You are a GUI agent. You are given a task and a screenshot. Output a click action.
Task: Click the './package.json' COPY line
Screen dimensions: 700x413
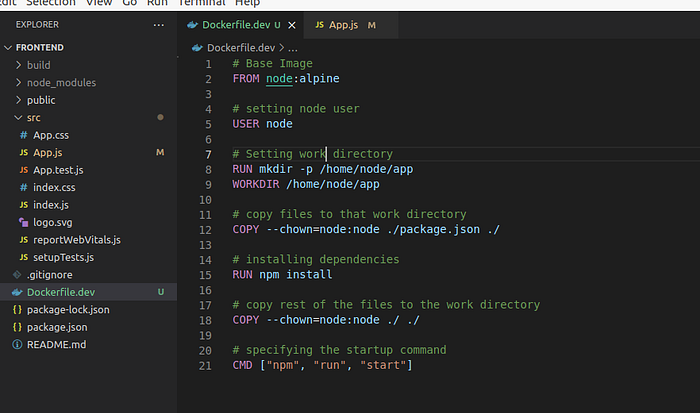[x=366, y=229]
